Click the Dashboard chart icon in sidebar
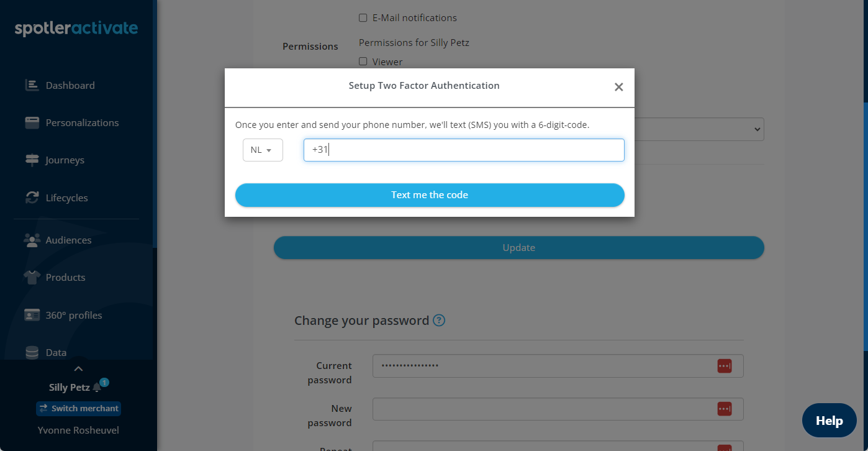Screen dimensions: 868x451 [x=32, y=85]
